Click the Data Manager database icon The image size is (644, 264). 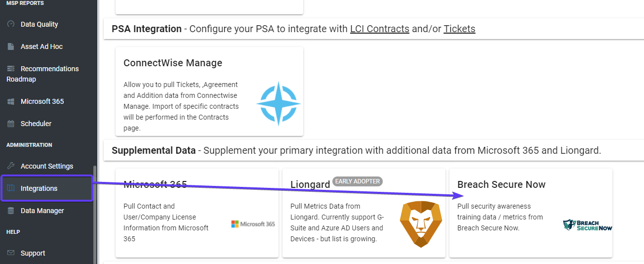coord(11,211)
